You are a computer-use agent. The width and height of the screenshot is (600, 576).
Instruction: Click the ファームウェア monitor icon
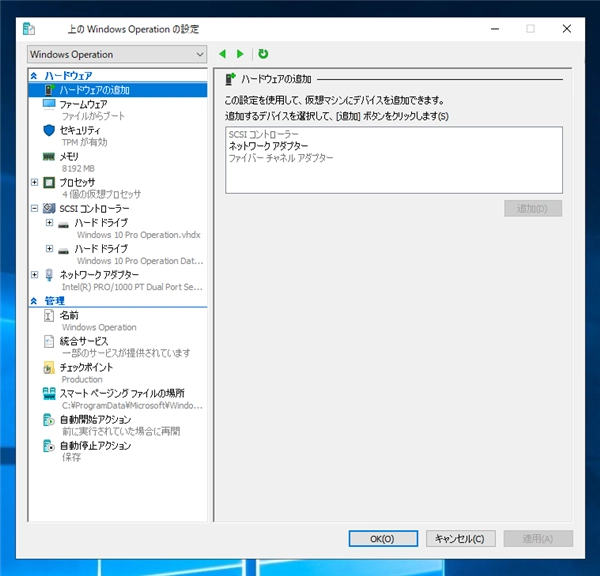click(x=49, y=104)
